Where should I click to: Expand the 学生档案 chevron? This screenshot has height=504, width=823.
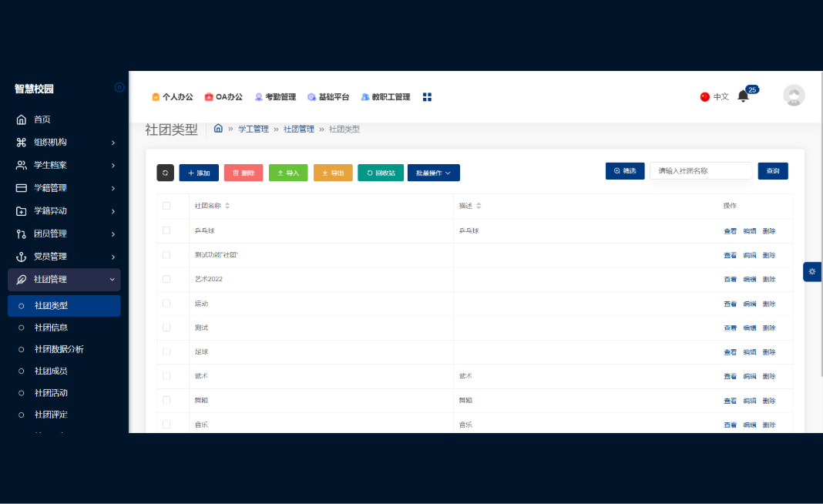113,166
